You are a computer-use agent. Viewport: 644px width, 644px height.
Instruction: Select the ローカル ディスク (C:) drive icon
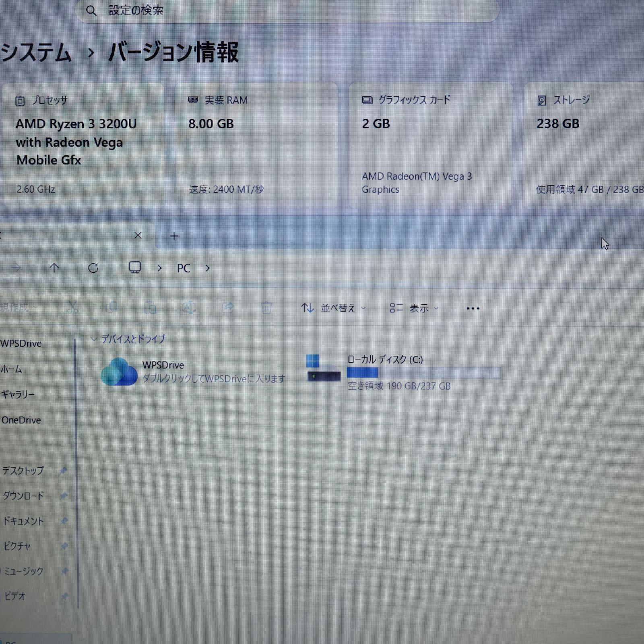[x=324, y=367]
